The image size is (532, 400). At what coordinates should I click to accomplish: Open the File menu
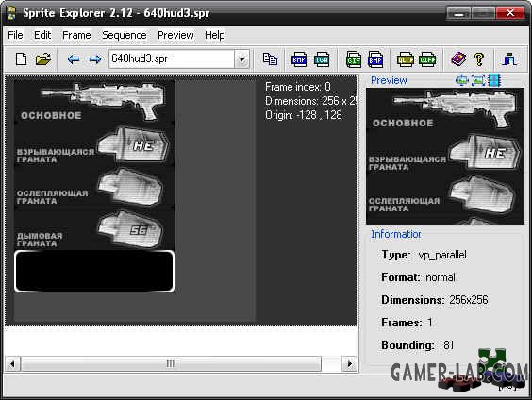point(15,35)
